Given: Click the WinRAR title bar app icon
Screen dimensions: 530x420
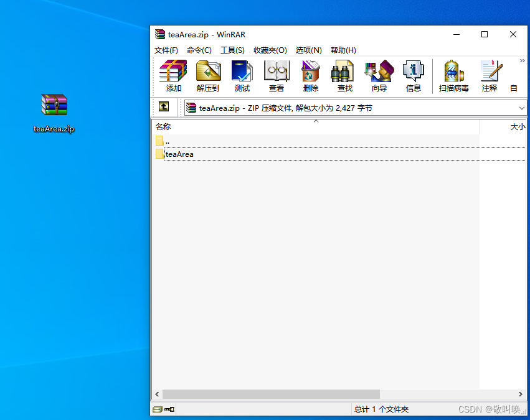Looking at the screenshot, I should point(160,34).
